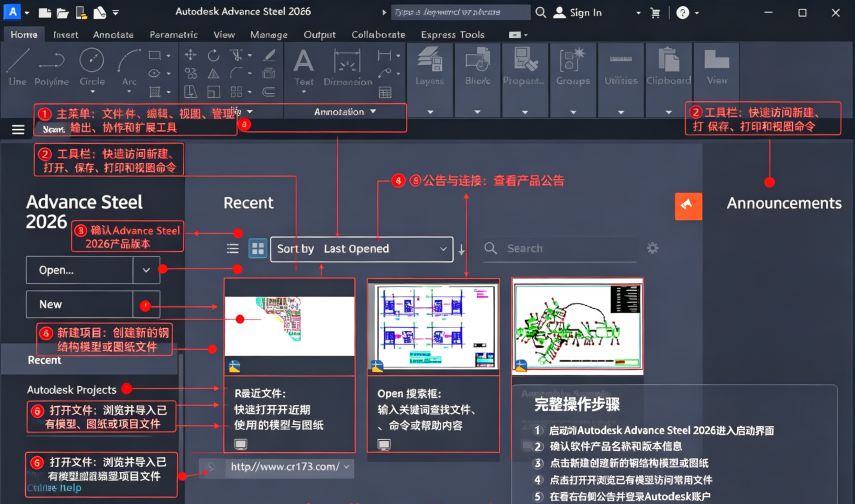The height and width of the screenshot is (504, 855).
Task: Click the Open... button
Action: [80, 270]
